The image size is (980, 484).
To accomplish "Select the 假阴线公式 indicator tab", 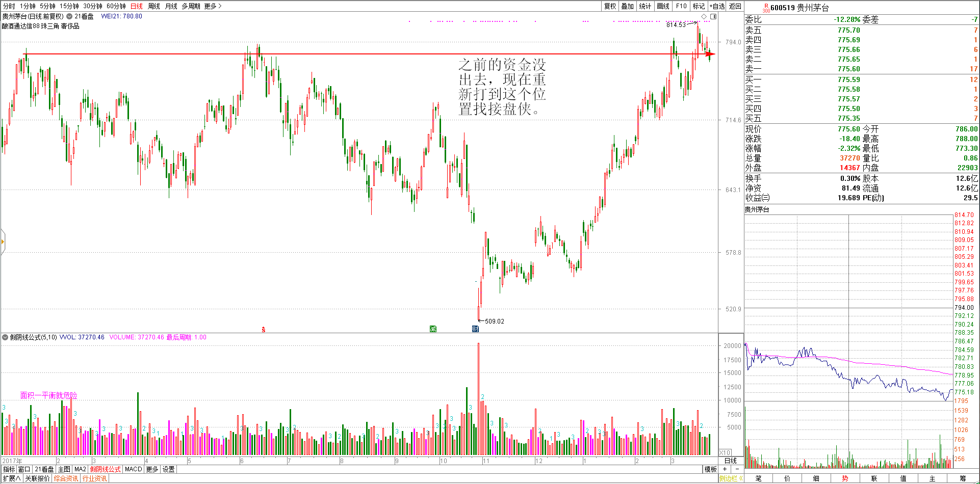I will click(106, 469).
